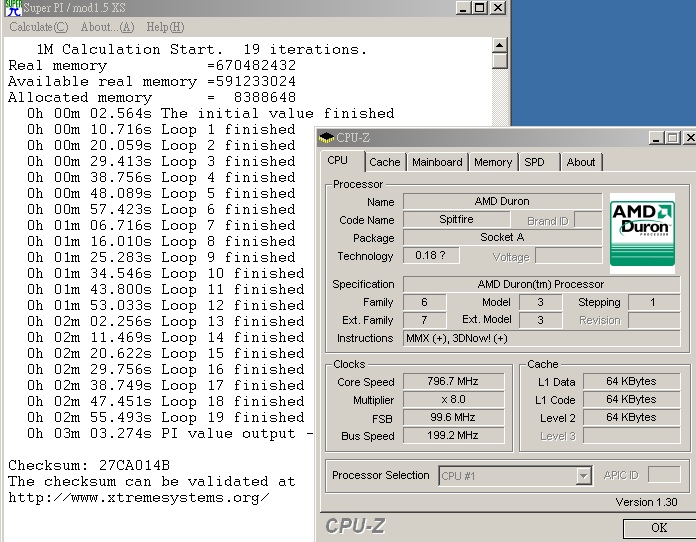
Task: Click the MMX (+), 3DNow! (+) Instructions field
Action: point(541,338)
